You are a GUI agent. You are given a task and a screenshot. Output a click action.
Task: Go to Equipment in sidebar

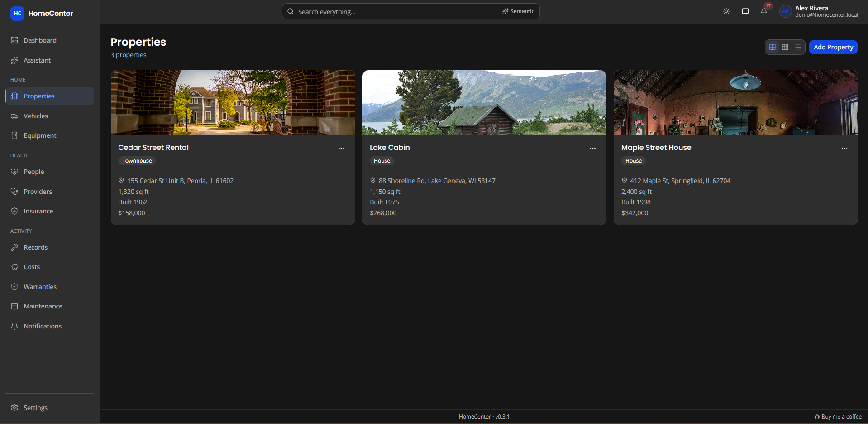49,135
